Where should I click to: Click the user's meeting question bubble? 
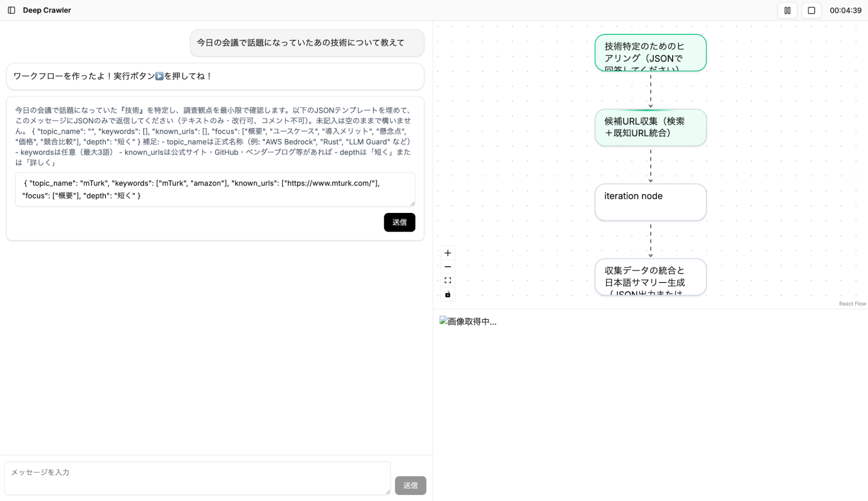click(x=307, y=43)
